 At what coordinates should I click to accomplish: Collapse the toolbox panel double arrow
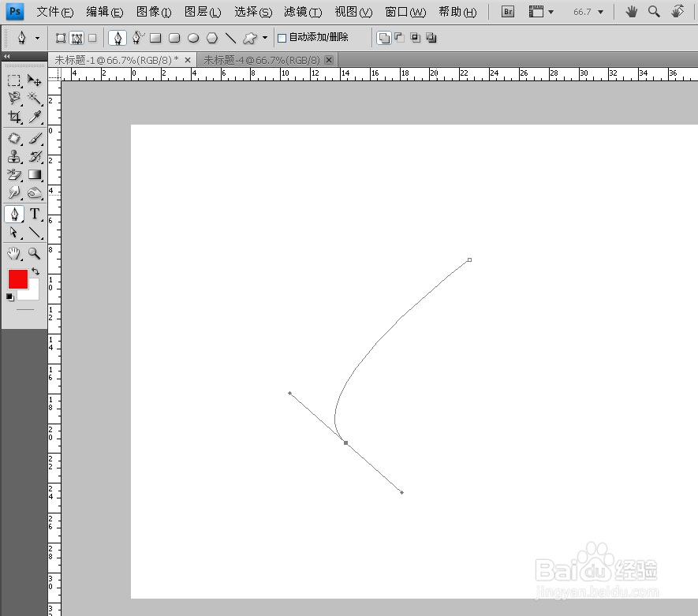(6, 57)
